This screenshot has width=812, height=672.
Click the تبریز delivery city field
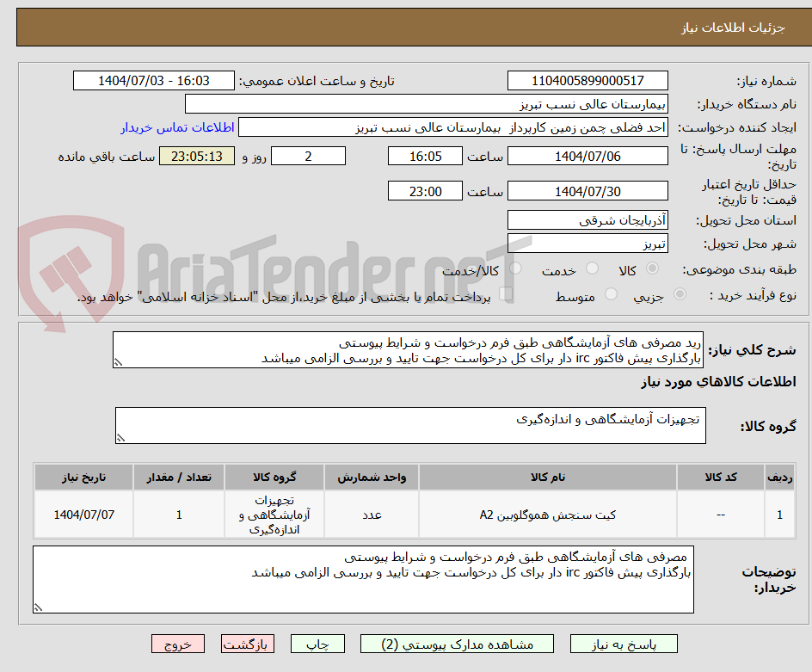click(x=587, y=243)
